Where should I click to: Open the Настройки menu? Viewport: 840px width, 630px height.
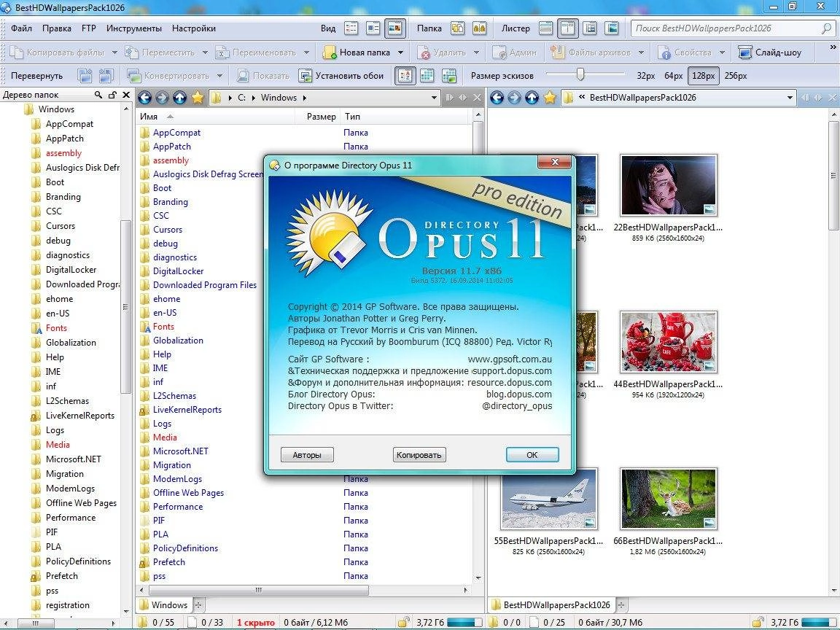194,28
